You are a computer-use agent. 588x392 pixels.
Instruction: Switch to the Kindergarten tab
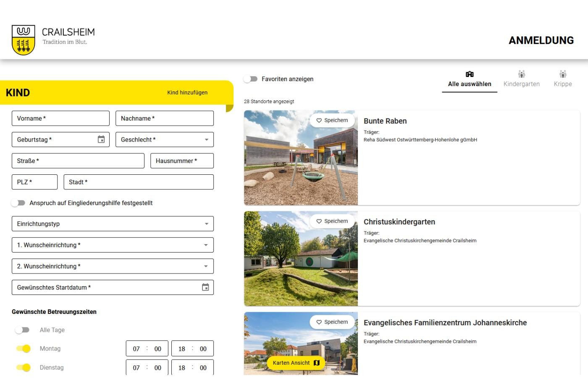[x=522, y=79]
